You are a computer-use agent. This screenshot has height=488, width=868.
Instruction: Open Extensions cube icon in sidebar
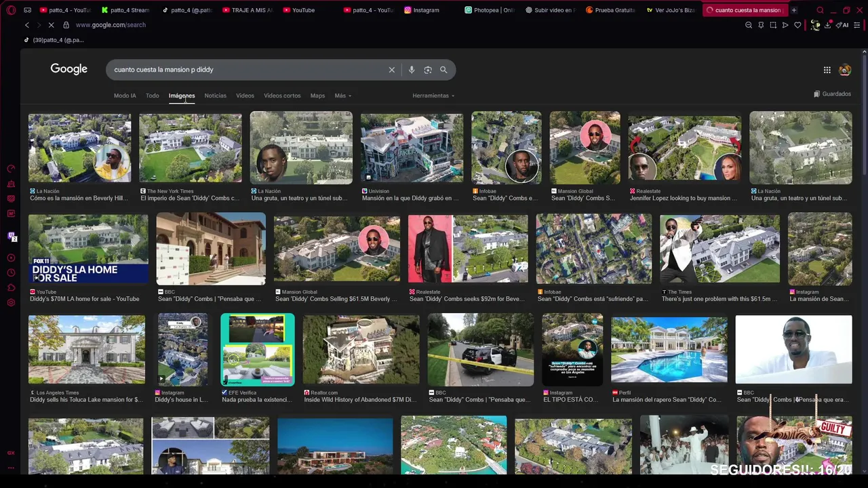[x=11, y=287]
